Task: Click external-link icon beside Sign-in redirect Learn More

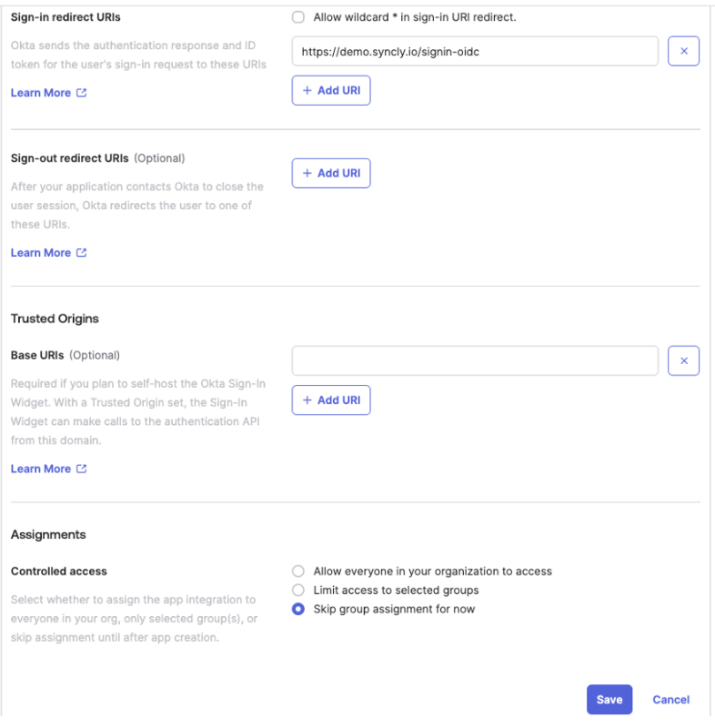Action: (x=80, y=92)
